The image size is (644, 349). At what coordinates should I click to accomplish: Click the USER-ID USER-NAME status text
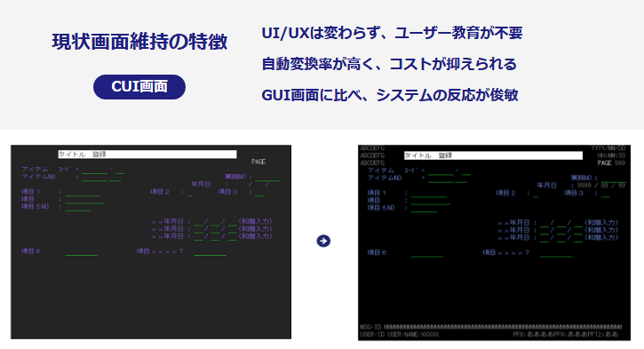[x=399, y=335]
